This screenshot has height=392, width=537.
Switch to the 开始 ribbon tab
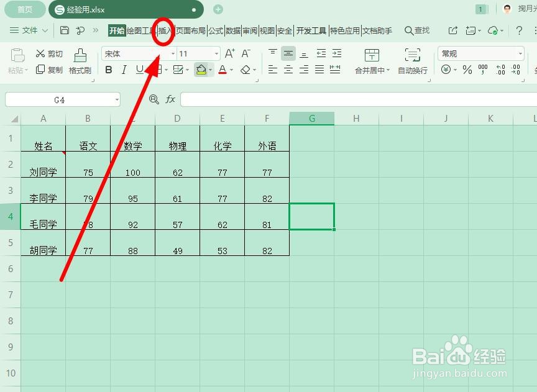(x=117, y=30)
